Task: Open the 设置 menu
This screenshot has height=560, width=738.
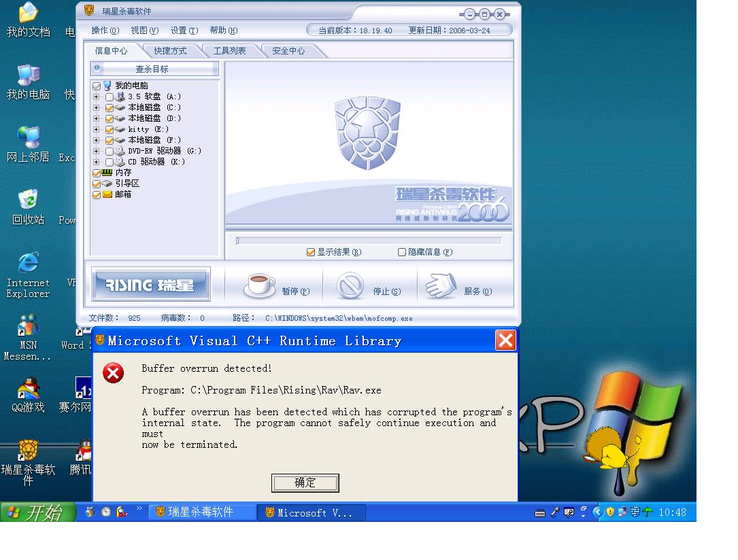Action: pos(184,31)
